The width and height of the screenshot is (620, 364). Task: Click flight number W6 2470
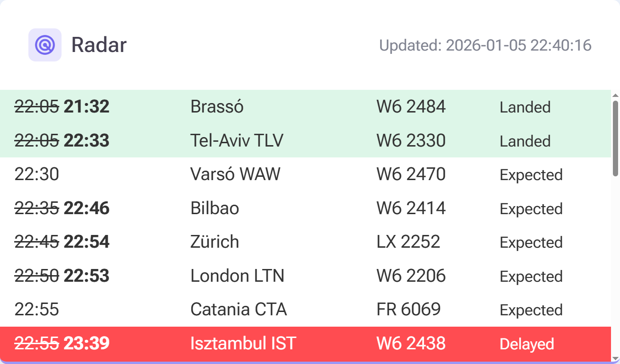click(x=411, y=174)
